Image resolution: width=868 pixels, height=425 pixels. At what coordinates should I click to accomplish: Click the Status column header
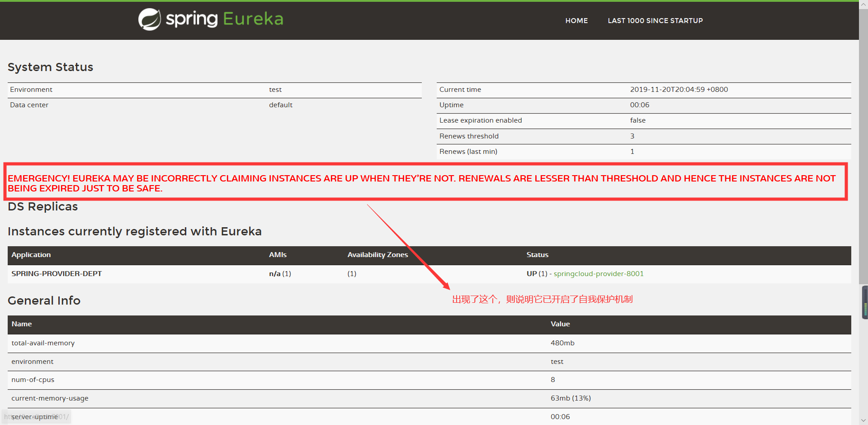(538, 255)
